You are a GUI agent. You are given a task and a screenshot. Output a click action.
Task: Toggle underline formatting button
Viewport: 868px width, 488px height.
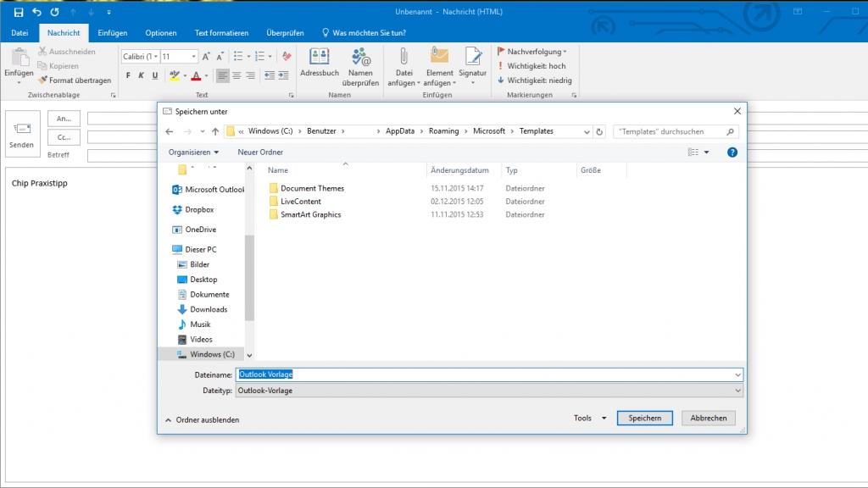click(x=156, y=75)
